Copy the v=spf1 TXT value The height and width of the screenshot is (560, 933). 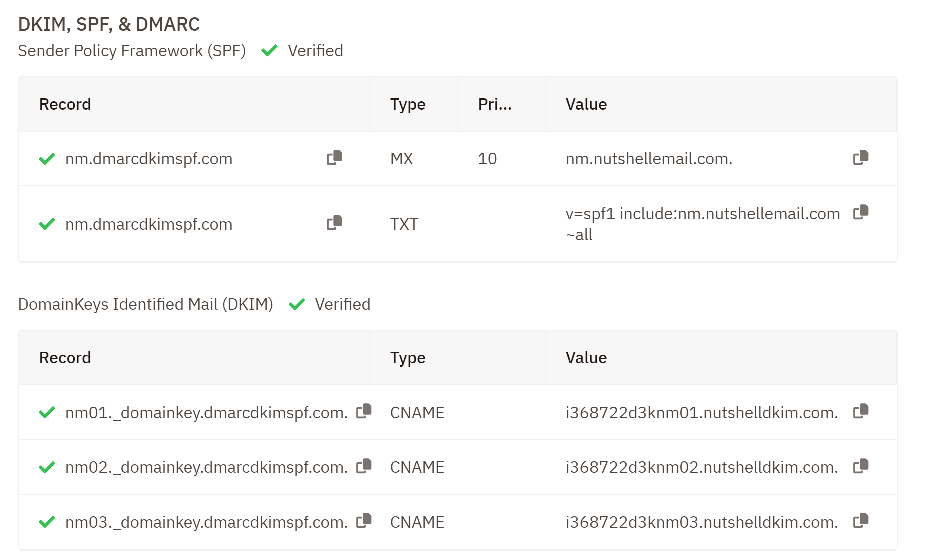point(861,212)
